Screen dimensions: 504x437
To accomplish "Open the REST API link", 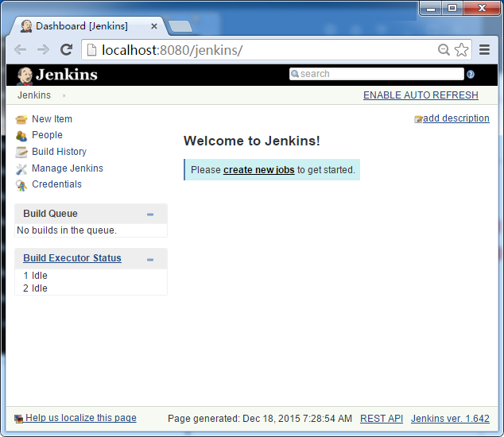I will tap(382, 419).
